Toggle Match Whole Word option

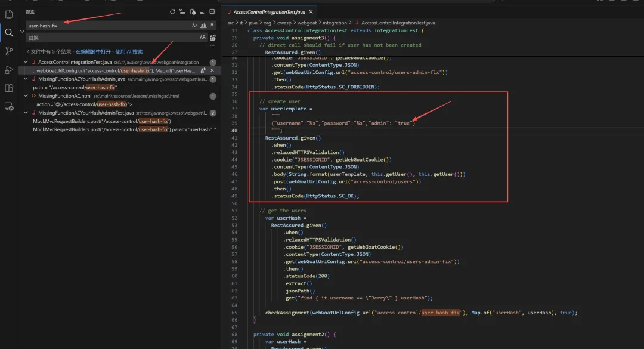pos(203,26)
